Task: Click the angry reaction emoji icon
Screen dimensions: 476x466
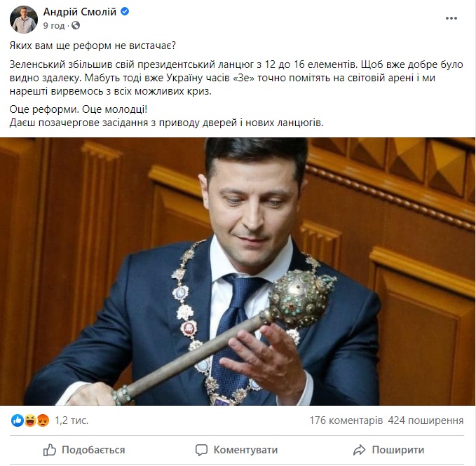Action: (x=43, y=420)
